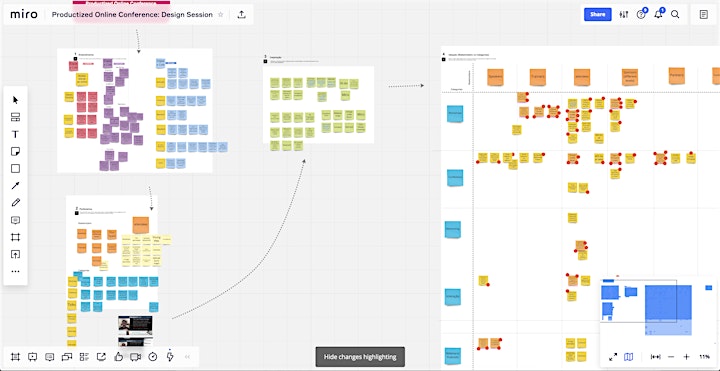Open the zoom percentage menu

(x=704, y=357)
